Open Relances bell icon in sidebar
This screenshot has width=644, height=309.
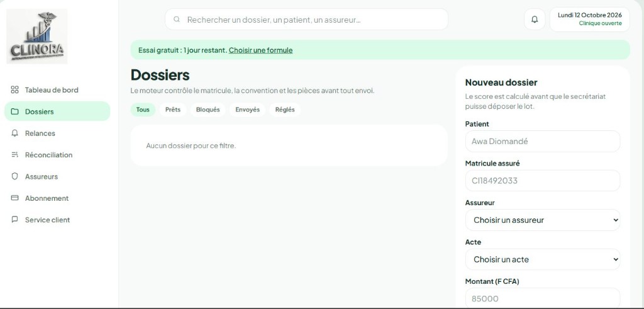coord(15,133)
